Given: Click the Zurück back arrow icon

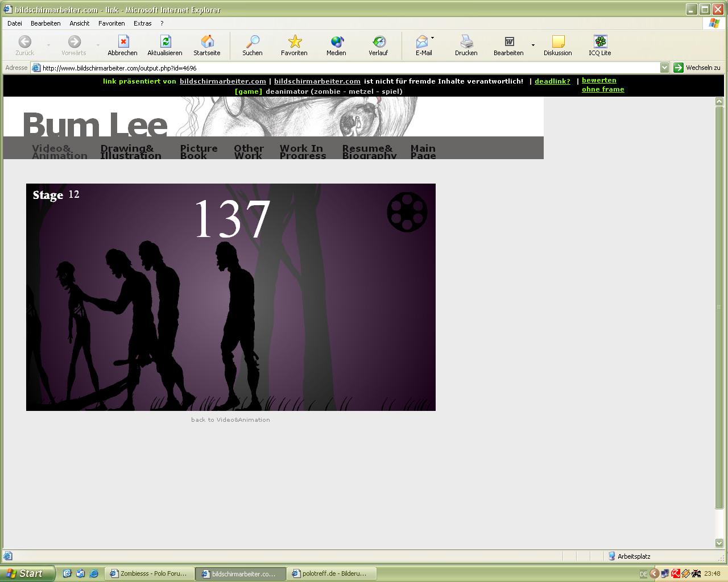Looking at the screenshot, I should coord(24,41).
